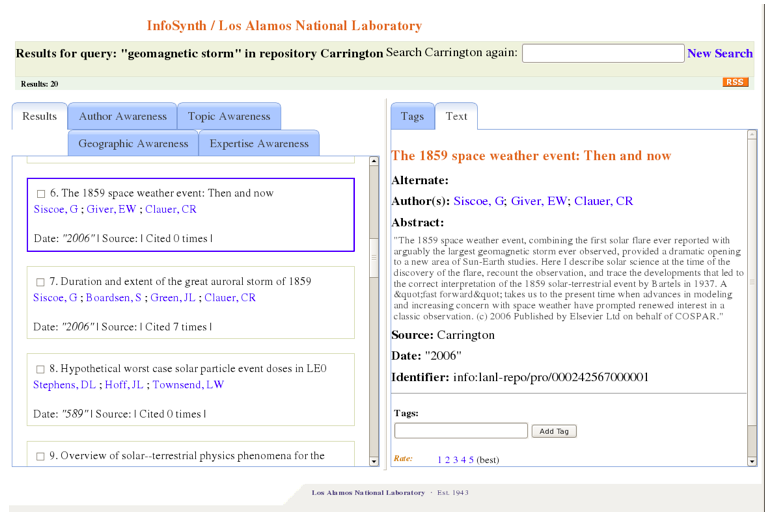Click the InfoSynth / Los Alamos National Laboratory header
This screenshot has height=519, width=770.
click(284, 26)
